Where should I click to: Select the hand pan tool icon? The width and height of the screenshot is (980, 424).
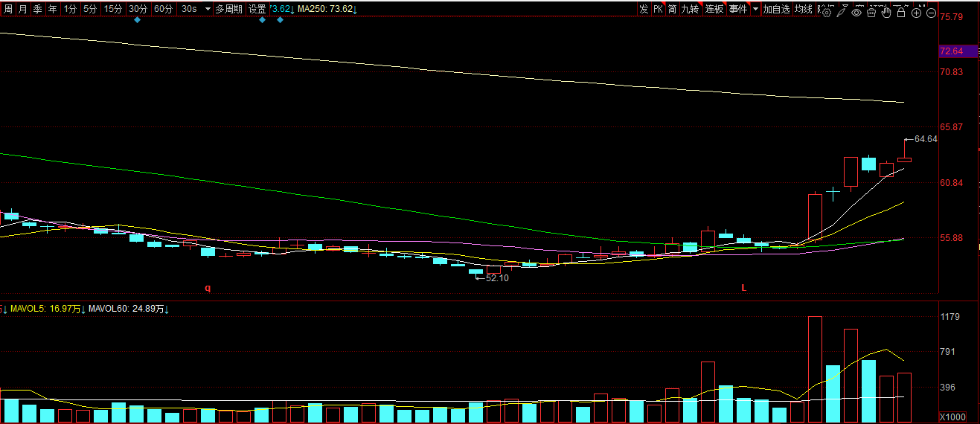pos(886,13)
